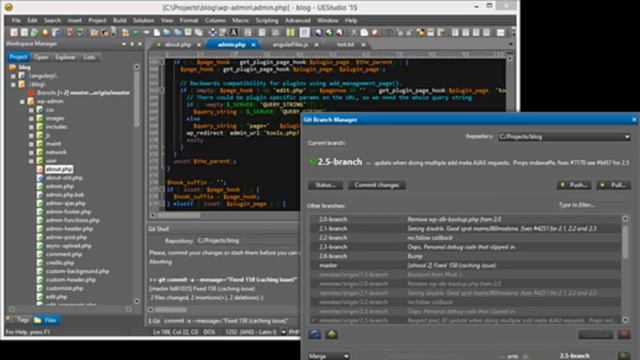Open the Repository dropdown in Git Branch Manager
Screen dimensions: 640x360
click(564, 137)
